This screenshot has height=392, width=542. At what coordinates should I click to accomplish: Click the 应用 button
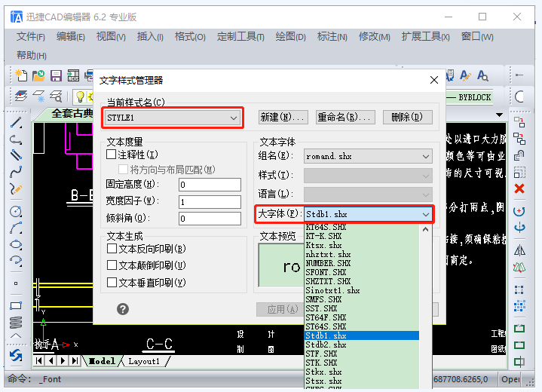click(x=280, y=309)
